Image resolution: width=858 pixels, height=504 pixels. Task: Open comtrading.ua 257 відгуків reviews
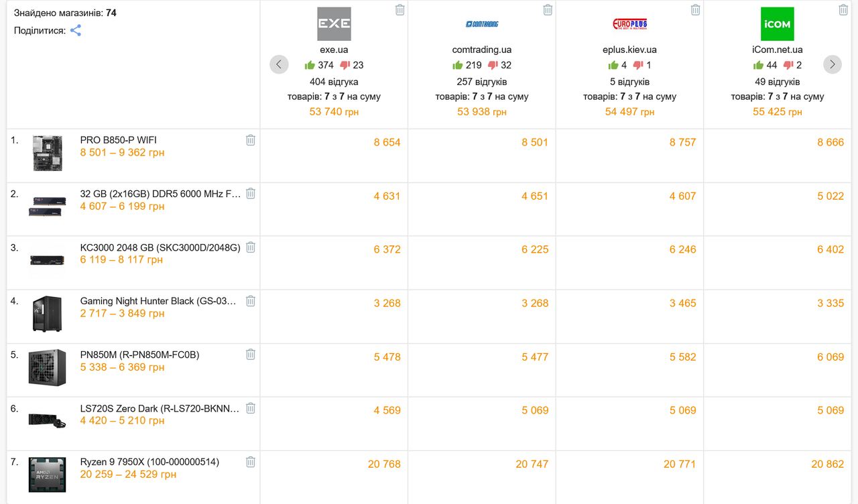click(482, 82)
